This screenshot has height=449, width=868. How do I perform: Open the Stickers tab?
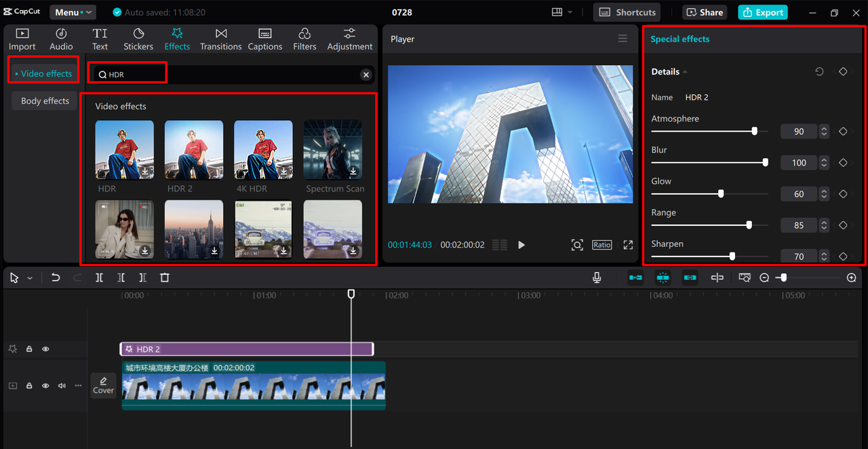click(x=138, y=39)
